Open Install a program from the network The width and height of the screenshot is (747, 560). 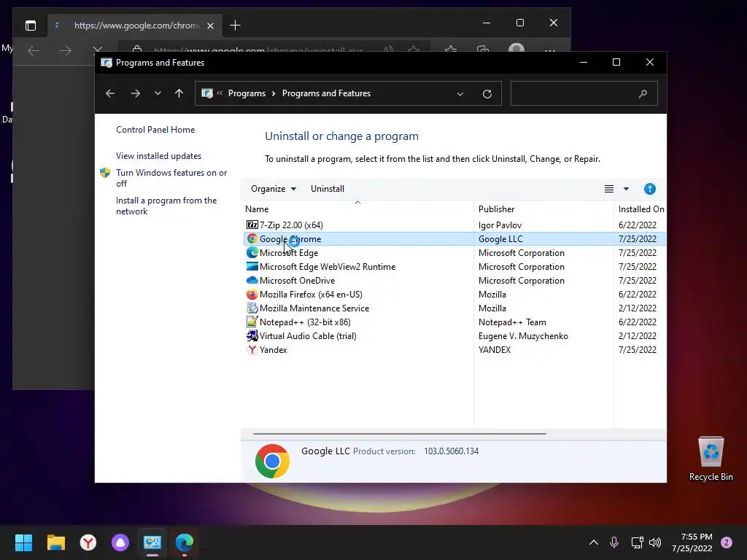tap(166, 206)
